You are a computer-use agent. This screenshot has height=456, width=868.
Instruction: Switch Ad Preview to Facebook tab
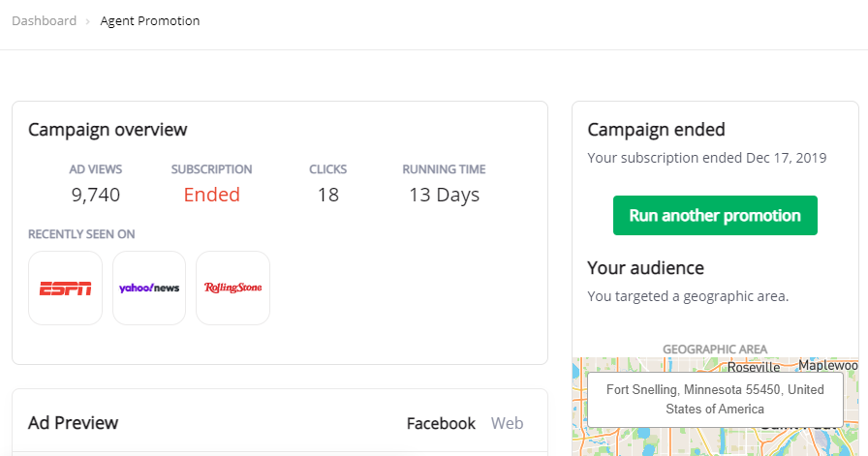coord(441,423)
